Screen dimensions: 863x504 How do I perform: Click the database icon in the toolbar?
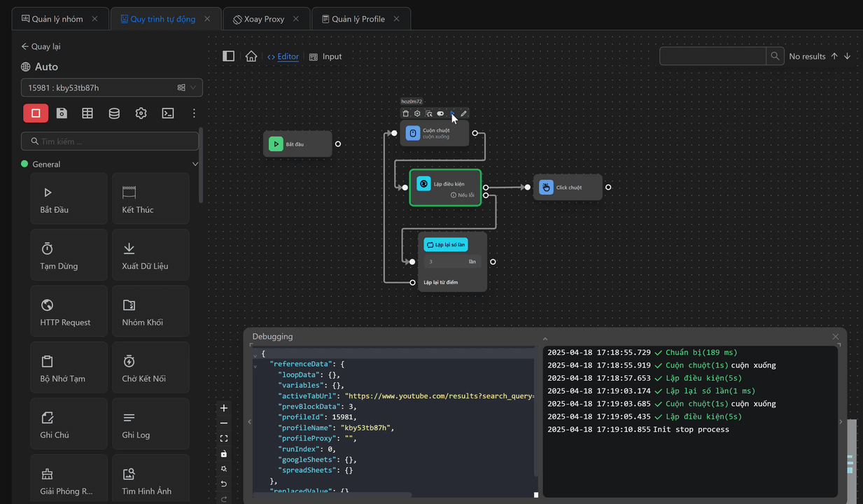tap(114, 113)
